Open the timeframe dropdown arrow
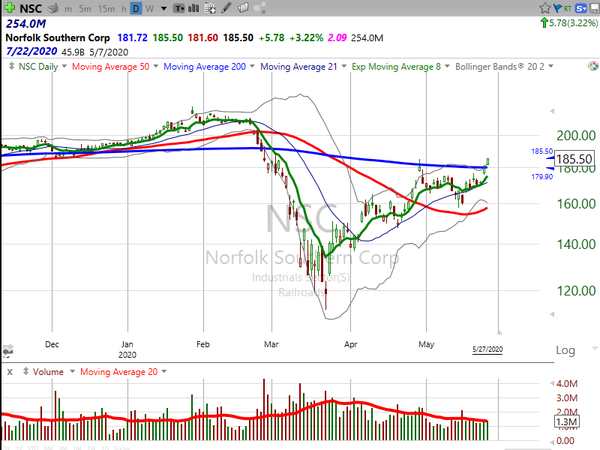The height and width of the screenshot is (450, 600). click(x=161, y=7)
